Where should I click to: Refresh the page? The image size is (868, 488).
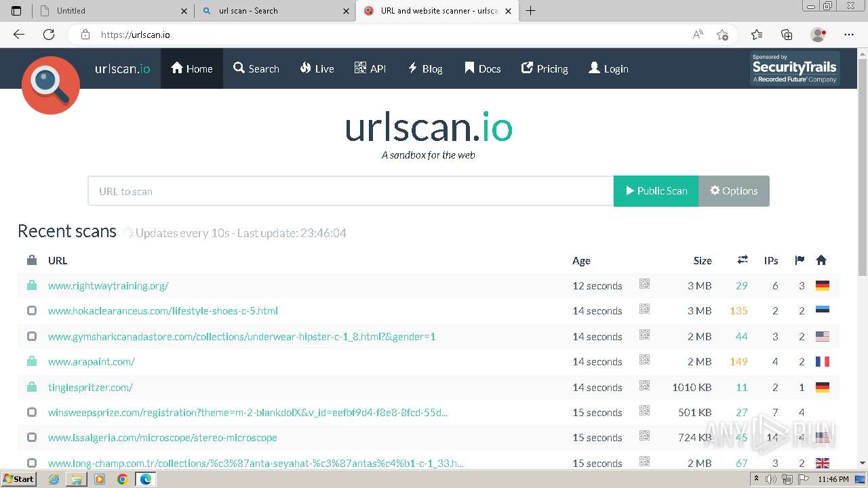coord(49,35)
